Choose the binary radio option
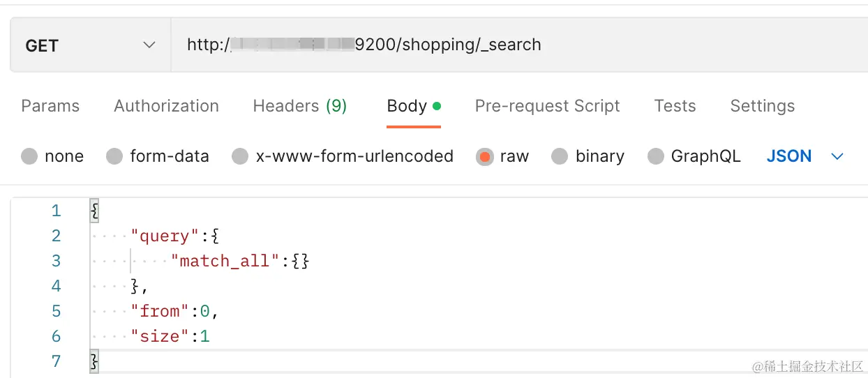 click(560, 157)
